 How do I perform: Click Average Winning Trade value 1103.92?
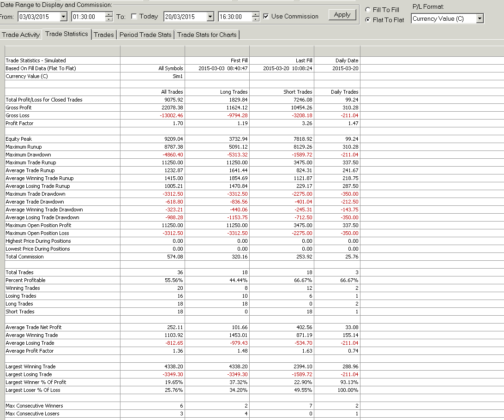(174, 335)
